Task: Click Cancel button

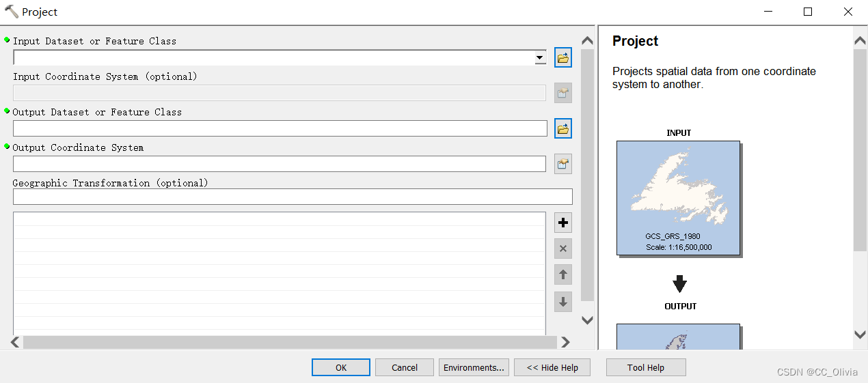Action: tap(405, 367)
